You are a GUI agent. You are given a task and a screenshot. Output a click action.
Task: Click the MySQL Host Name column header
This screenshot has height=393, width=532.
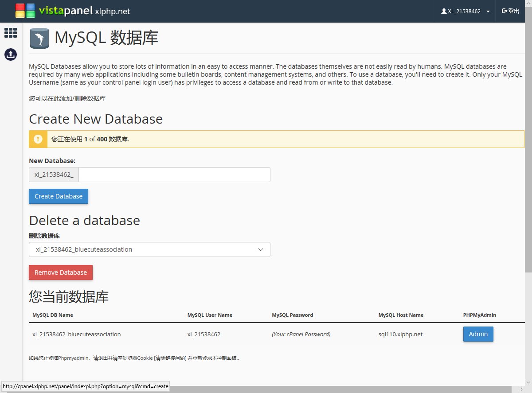(x=401, y=315)
